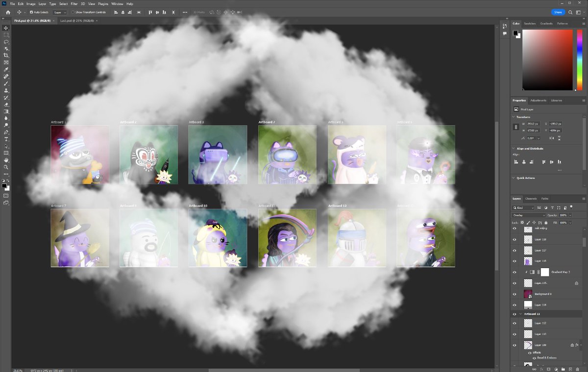588x372 pixels.
Task: Toggle visibility of Background 8 layer
Action: (x=514, y=294)
